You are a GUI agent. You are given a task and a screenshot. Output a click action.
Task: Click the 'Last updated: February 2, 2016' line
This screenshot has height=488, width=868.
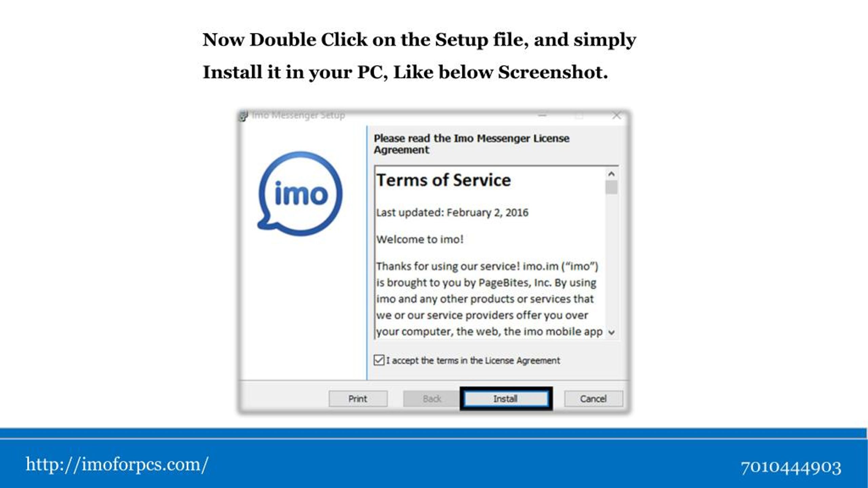click(452, 212)
